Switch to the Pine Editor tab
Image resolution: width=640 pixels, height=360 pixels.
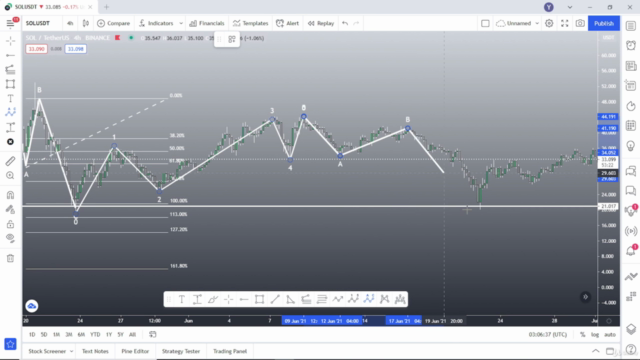135,351
